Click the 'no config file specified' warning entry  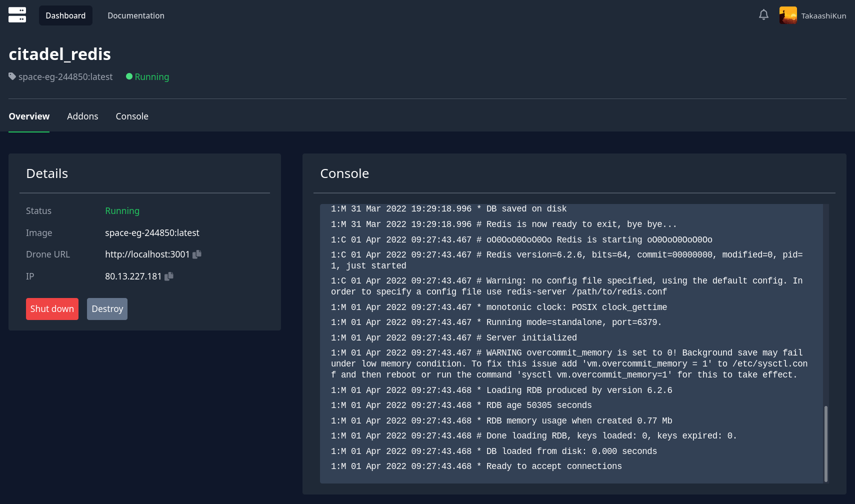click(566, 286)
